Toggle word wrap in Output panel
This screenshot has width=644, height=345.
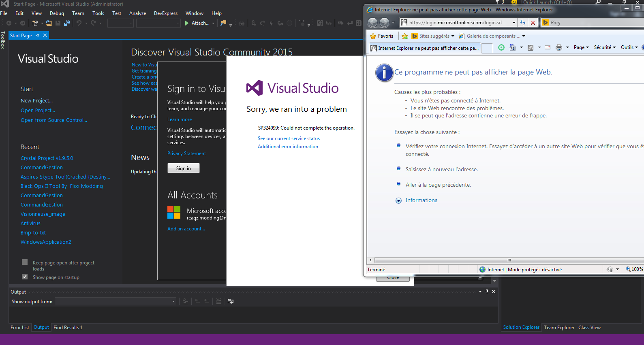[x=231, y=301]
